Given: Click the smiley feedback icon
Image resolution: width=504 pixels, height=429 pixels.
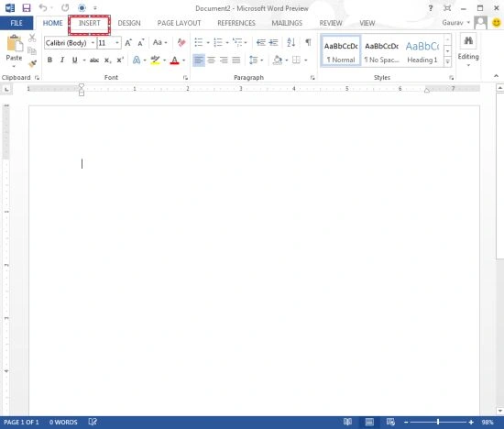Looking at the screenshot, I should pyautogui.click(x=497, y=23).
